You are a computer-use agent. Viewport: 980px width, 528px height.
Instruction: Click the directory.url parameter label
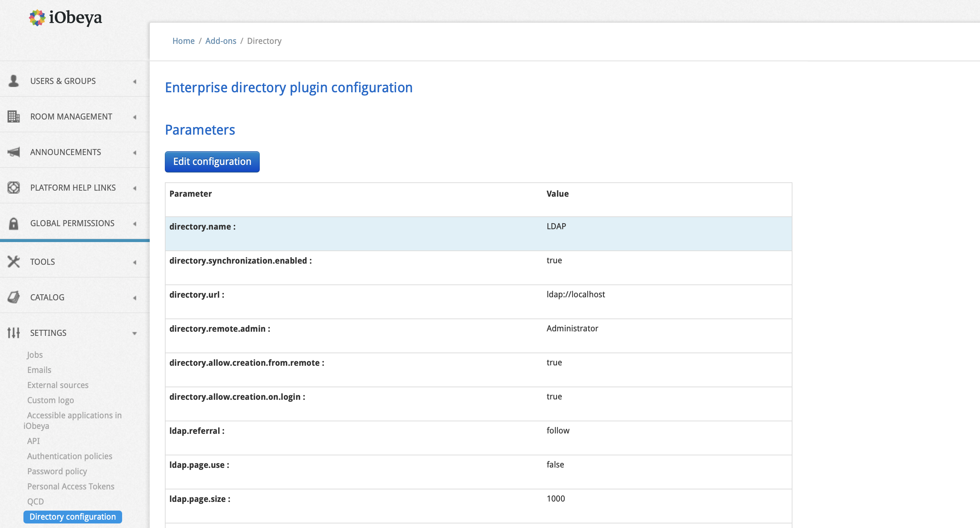tap(197, 295)
